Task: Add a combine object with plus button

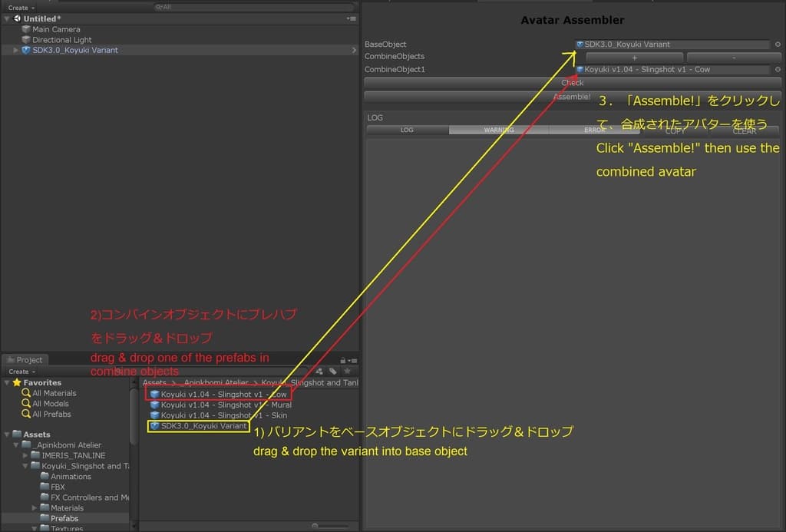Action: (634, 58)
